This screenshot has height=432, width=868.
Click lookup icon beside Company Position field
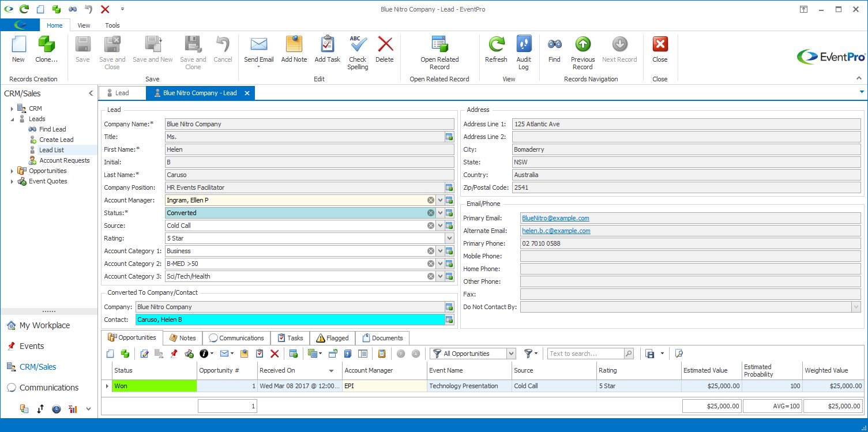(449, 187)
